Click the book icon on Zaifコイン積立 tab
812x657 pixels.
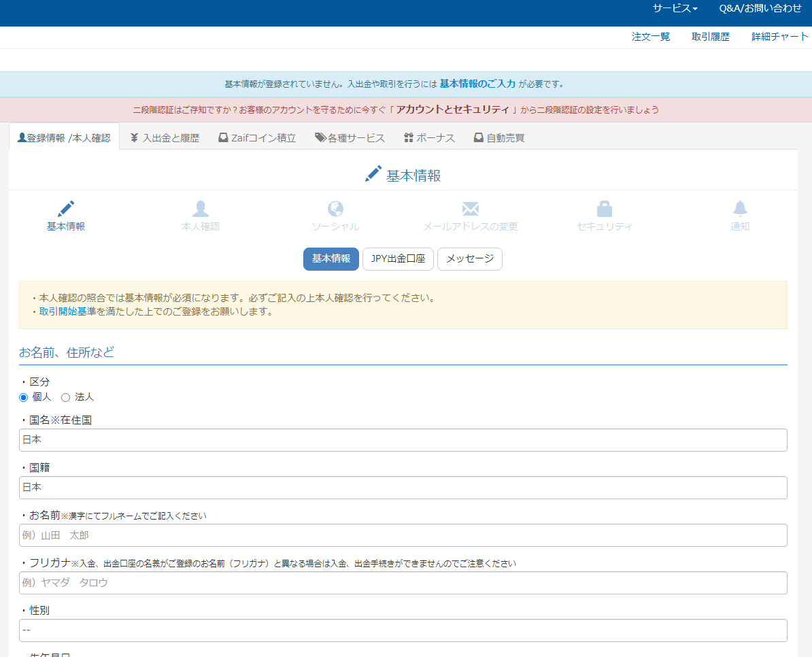[222, 137]
